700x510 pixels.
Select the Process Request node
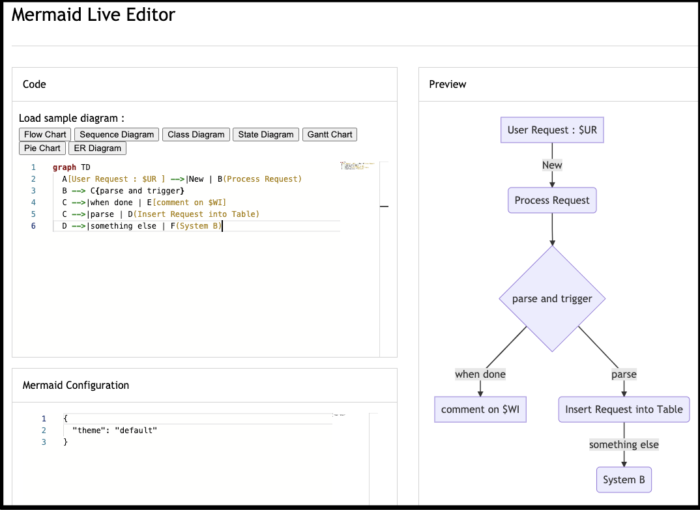point(552,200)
